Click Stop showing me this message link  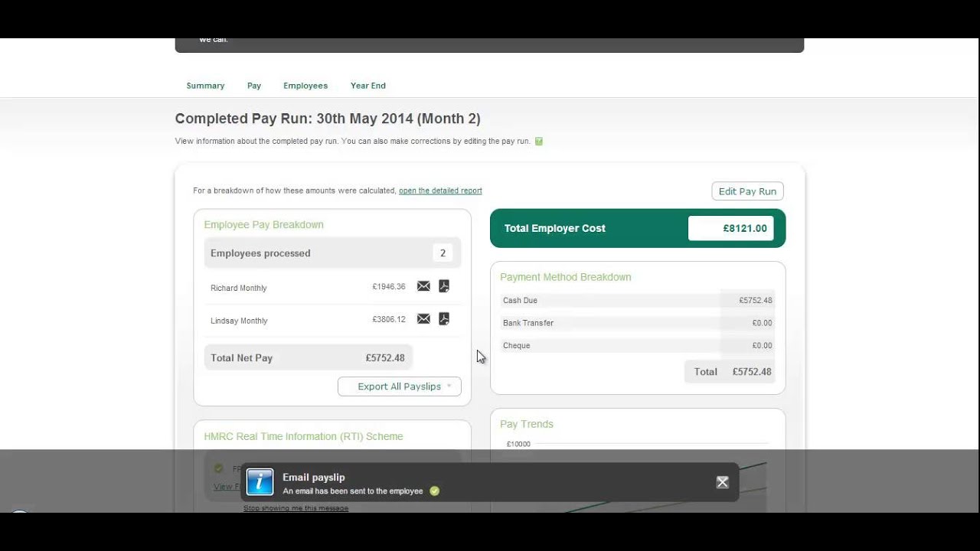[296, 508]
